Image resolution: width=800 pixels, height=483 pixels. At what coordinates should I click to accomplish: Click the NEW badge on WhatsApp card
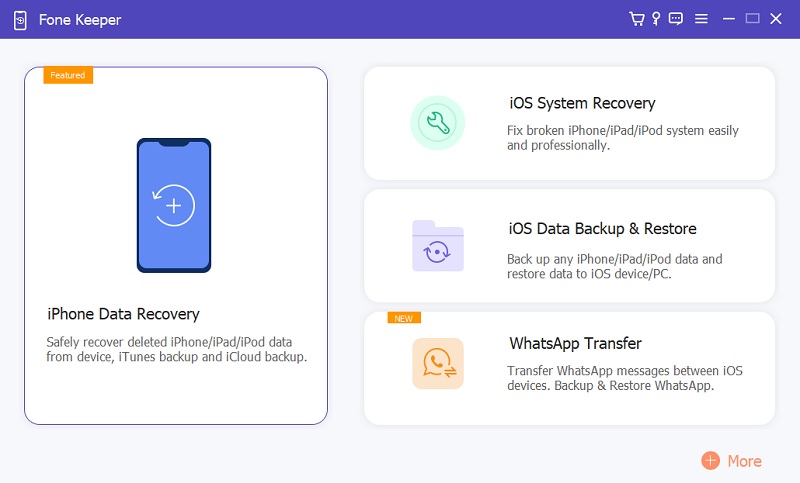(404, 318)
